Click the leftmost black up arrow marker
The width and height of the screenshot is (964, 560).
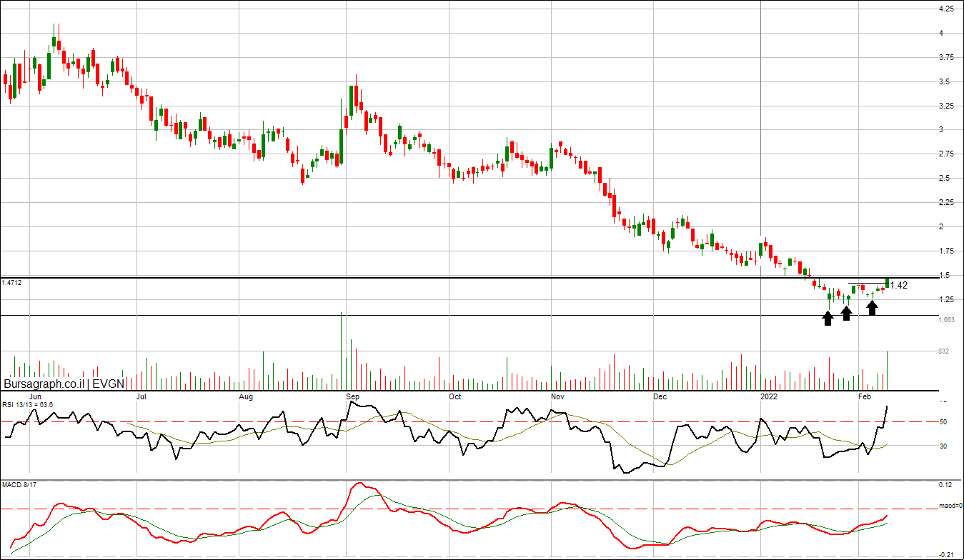[x=828, y=318]
